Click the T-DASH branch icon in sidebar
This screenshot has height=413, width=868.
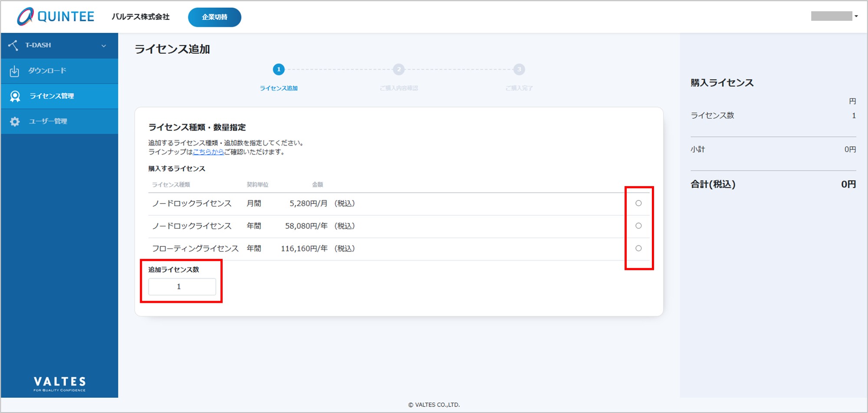click(x=13, y=45)
